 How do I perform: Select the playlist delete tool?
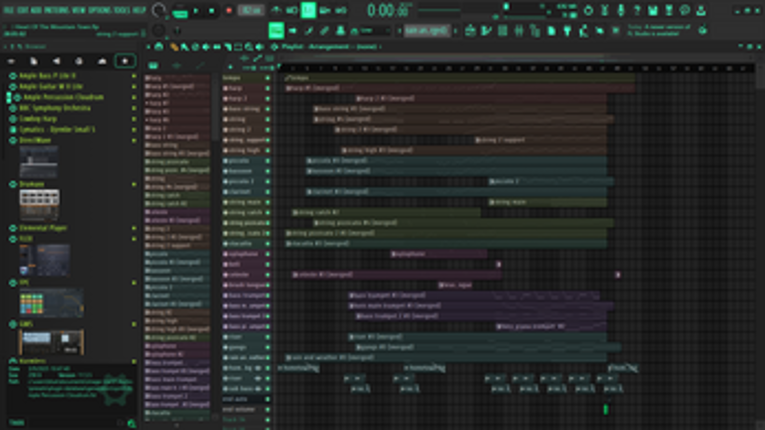pyautogui.click(x=195, y=47)
